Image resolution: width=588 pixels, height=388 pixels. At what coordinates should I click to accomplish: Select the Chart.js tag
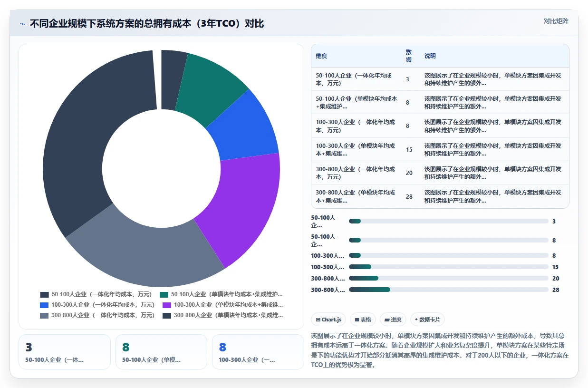[328, 320]
